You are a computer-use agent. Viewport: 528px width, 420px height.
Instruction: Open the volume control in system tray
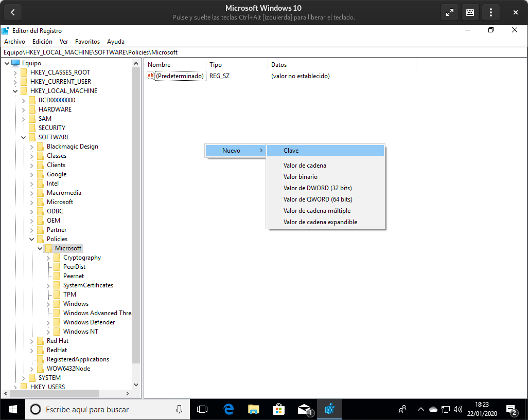pyautogui.click(x=457, y=409)
